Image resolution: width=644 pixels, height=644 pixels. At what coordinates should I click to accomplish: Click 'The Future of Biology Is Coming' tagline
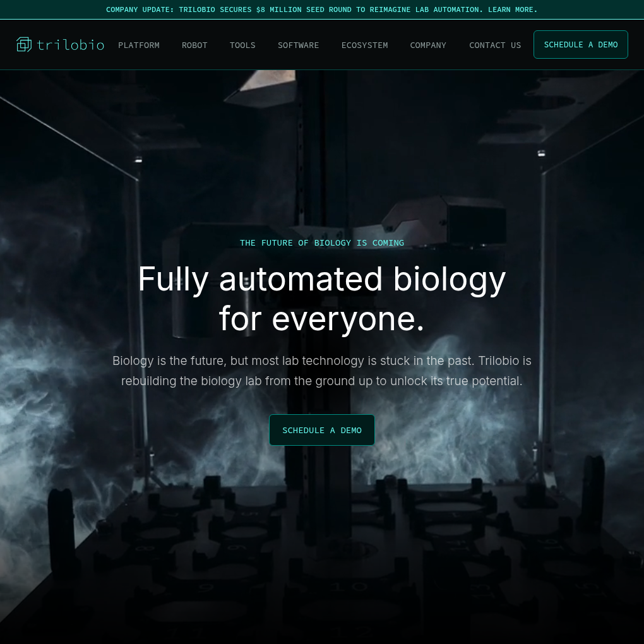point(322,242)
